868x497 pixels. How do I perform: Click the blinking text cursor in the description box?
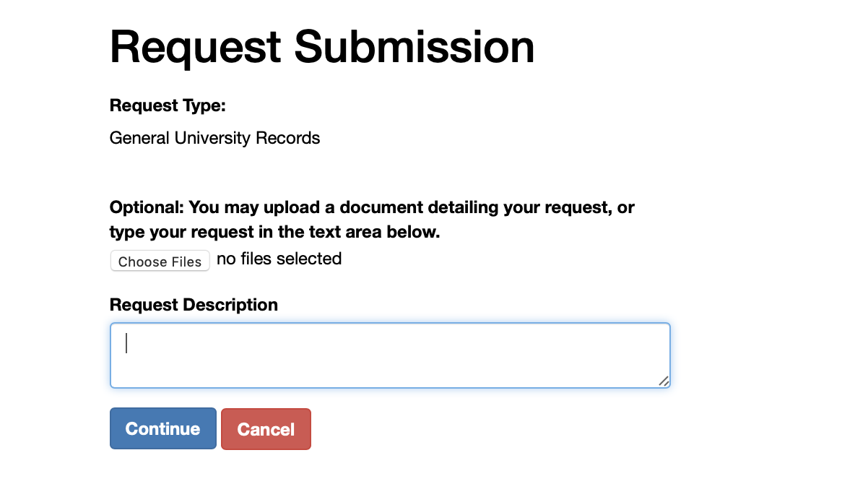[x=126, y=343]
